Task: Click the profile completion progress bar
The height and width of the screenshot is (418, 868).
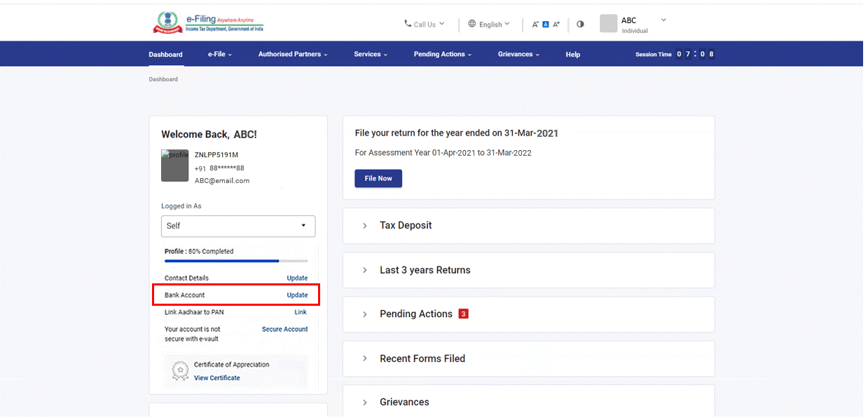Action: (236, 261)
